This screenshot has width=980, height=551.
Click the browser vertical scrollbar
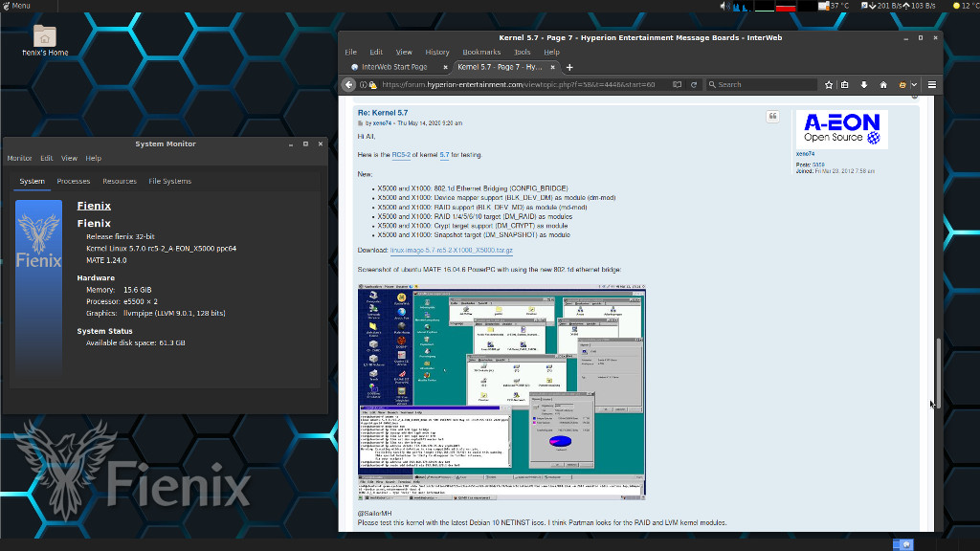[x=938, y=372]
